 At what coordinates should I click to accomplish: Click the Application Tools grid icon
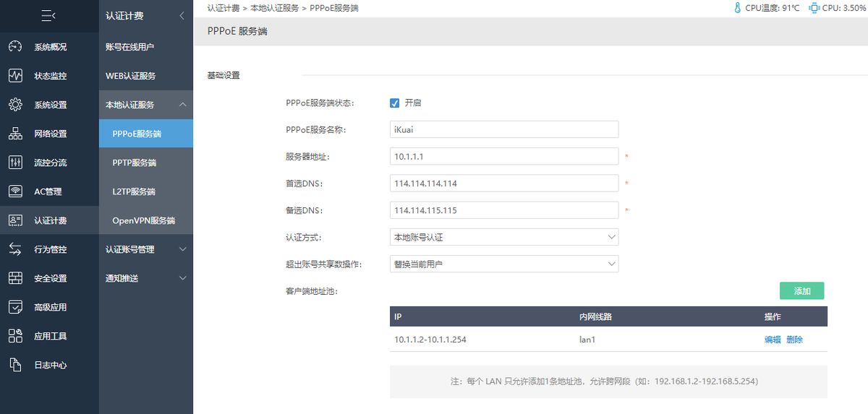tap(15, 336)
